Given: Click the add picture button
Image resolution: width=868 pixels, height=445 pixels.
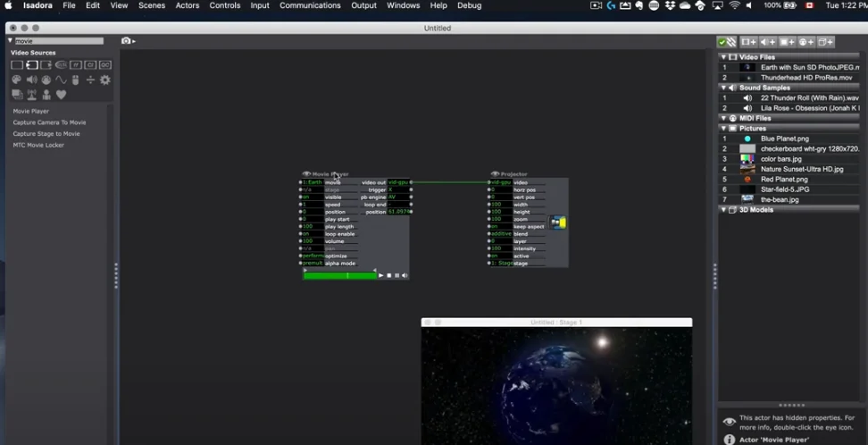Looking at the screenshot, I should 787,42.
